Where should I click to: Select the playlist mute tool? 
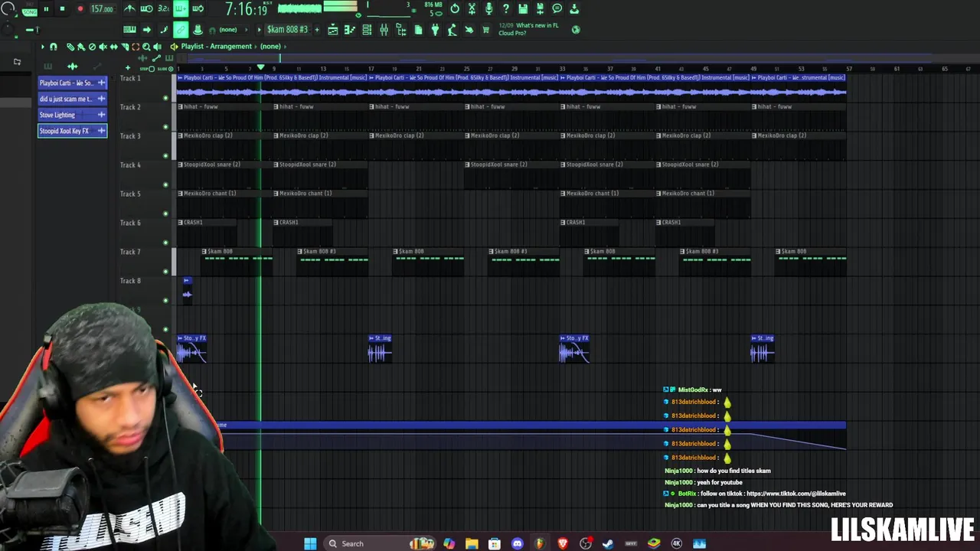tap(103, 47)
